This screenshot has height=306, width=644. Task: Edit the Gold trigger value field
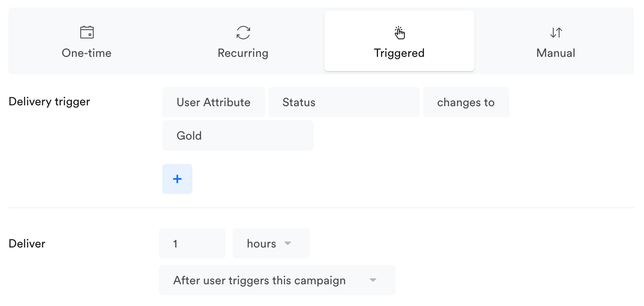tap(238, 135)
